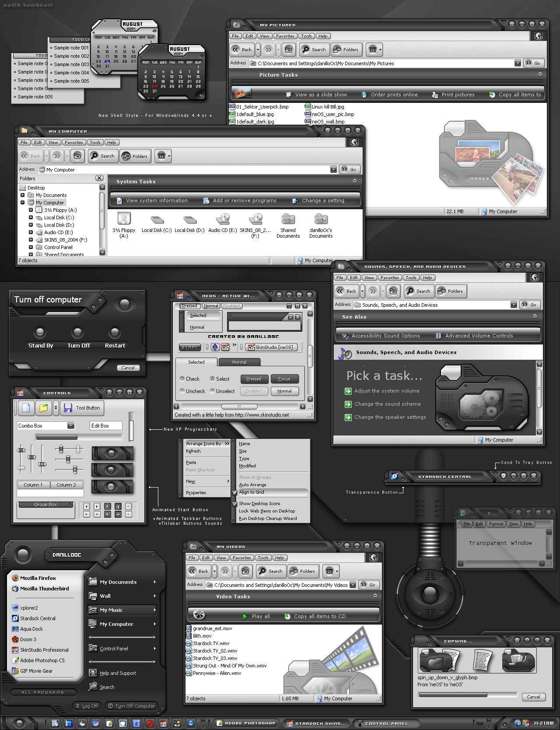Click the Stand By power button
This screenshot has width=560, height=730.
(x=40, y=333)
